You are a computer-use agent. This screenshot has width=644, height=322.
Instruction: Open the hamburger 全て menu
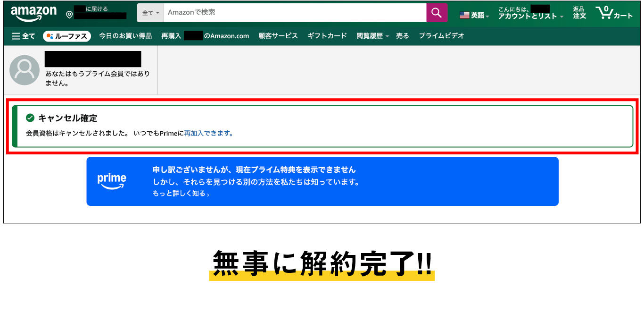tap(23, 36)
